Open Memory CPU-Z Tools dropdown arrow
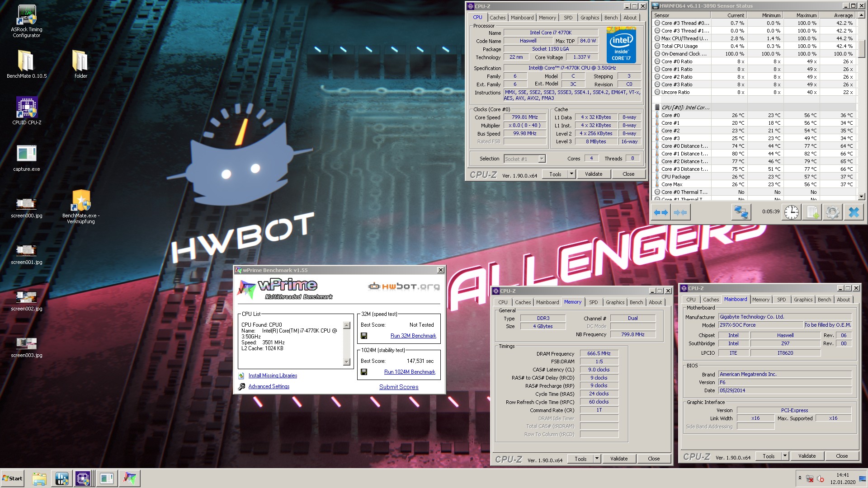 [597, 459]
